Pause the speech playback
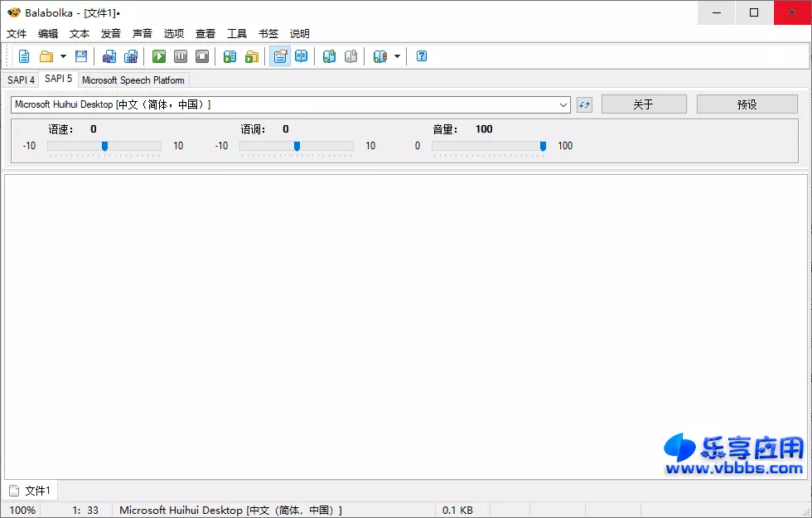Viewport: 812px width, 518px height. coord(181,56)
